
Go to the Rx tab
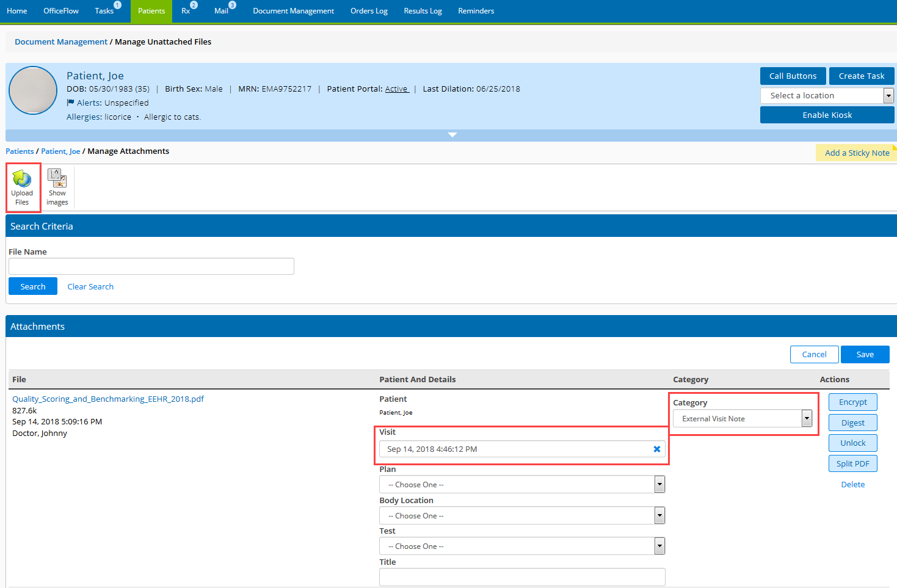[186, 11]
